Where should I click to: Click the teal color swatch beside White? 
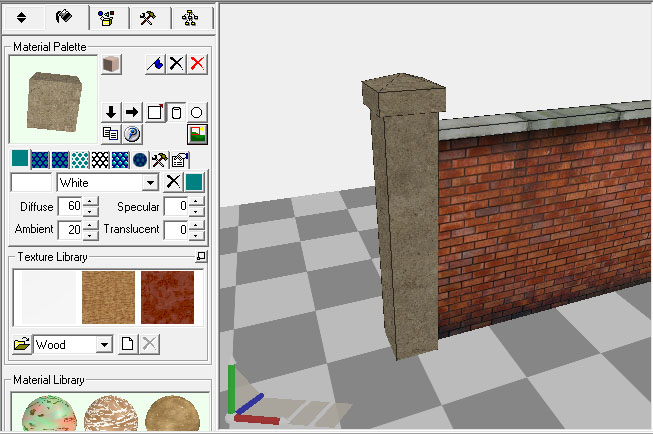194,182
